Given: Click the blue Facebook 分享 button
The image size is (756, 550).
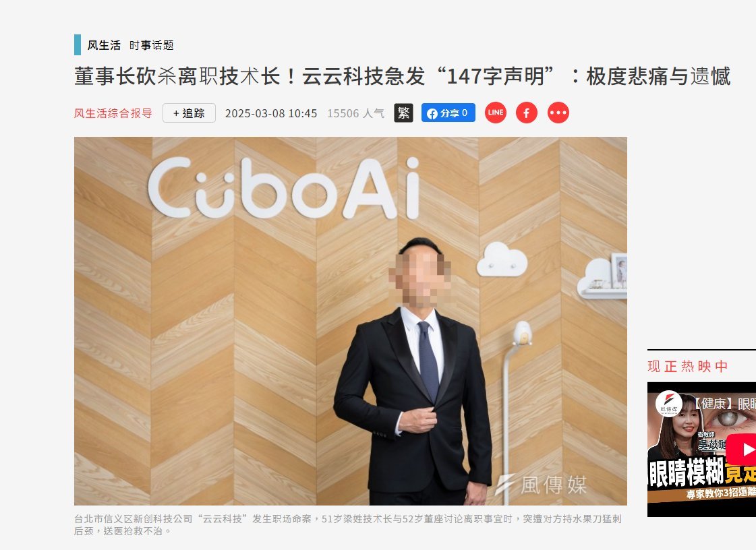Looking at the screenshot, I should 448,113.
